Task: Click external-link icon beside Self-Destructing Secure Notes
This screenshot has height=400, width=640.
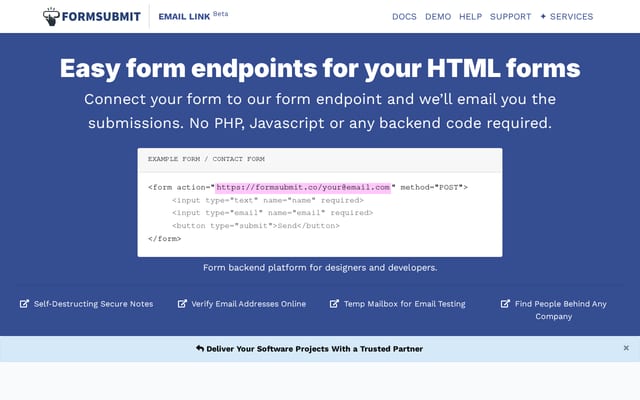Action: pos(24,304)
